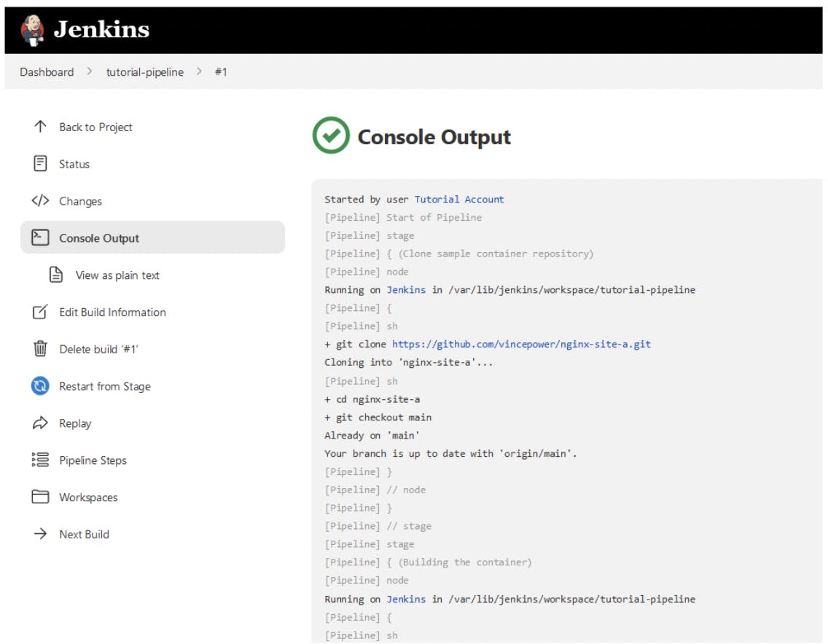Click 'Your branch is up to date' line
Viewport: 828px width, 644px height.
coord(450,453)
